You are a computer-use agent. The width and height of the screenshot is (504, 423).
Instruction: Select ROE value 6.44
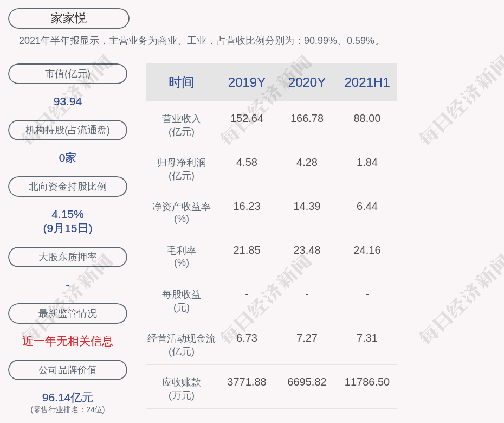pos(367,206)
